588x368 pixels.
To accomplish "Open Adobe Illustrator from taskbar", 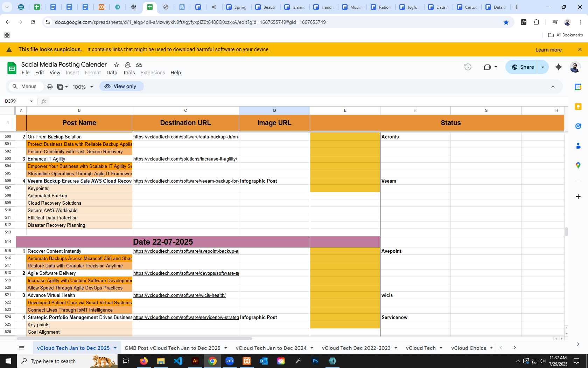I will pos(195,361).
